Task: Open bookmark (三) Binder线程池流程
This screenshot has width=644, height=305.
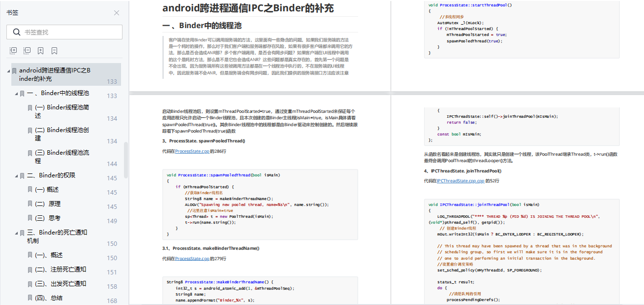Action: point(62,157)
